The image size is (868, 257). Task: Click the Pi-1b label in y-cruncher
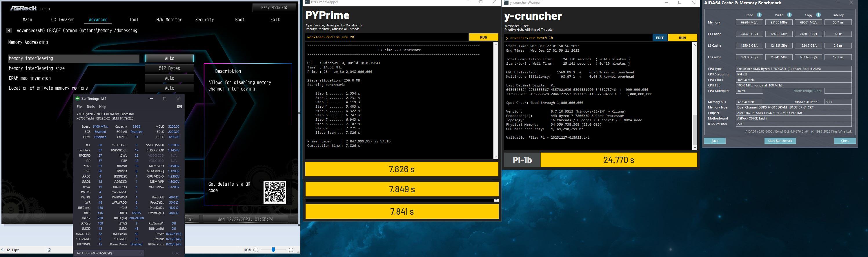[x=522, y=160]
